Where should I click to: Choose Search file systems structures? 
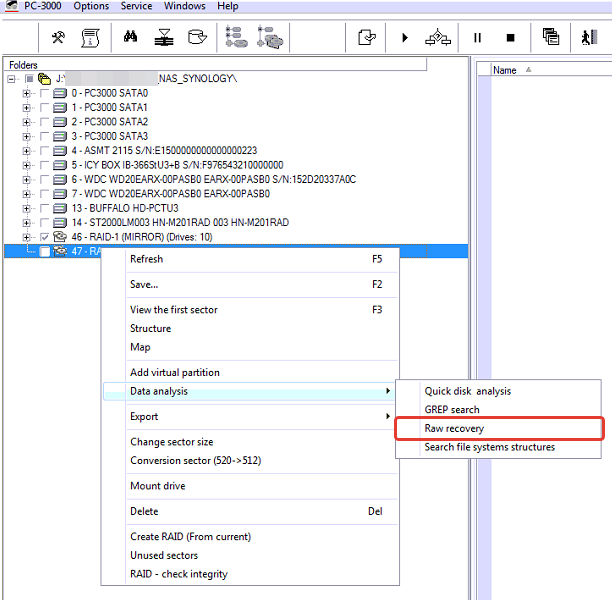(x=499, y=447)
